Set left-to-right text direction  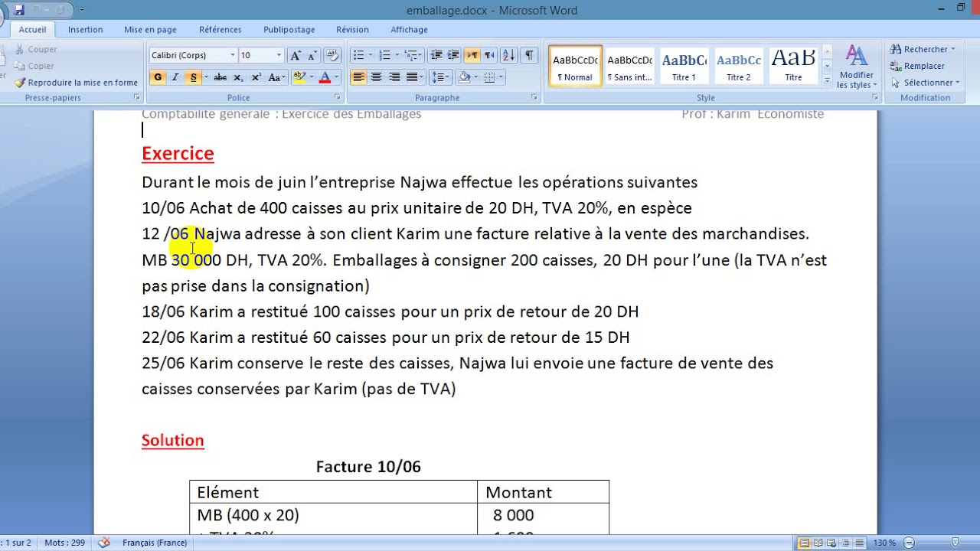coord(472,55)
